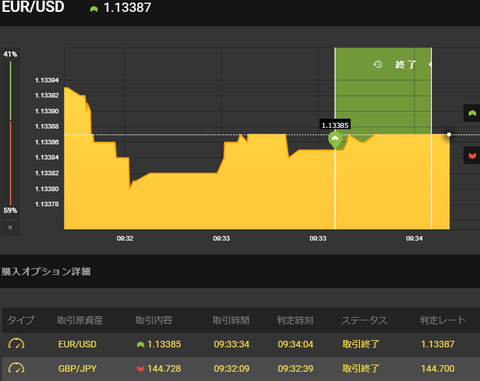Click the 1.13378 price axis label

click(47, 204)
